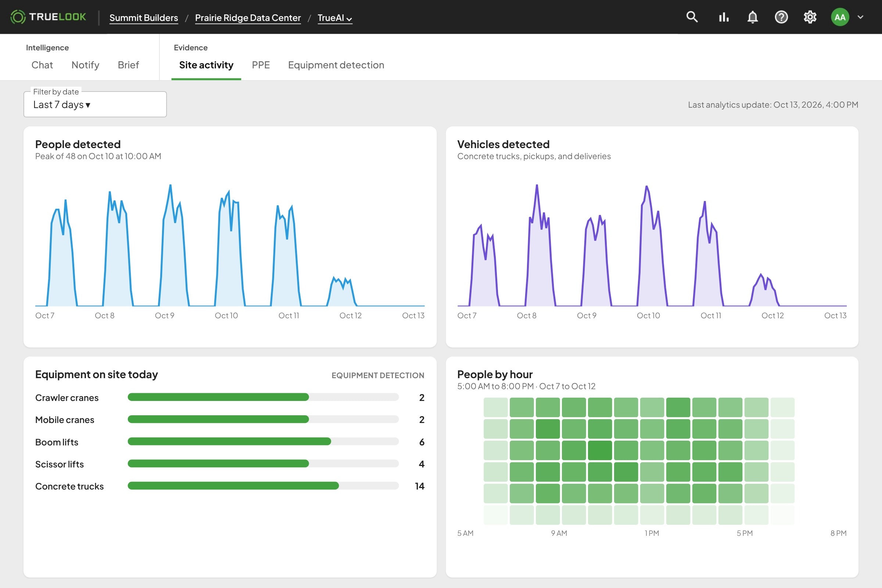Expand the account menu chevron

tap(861, 17)
